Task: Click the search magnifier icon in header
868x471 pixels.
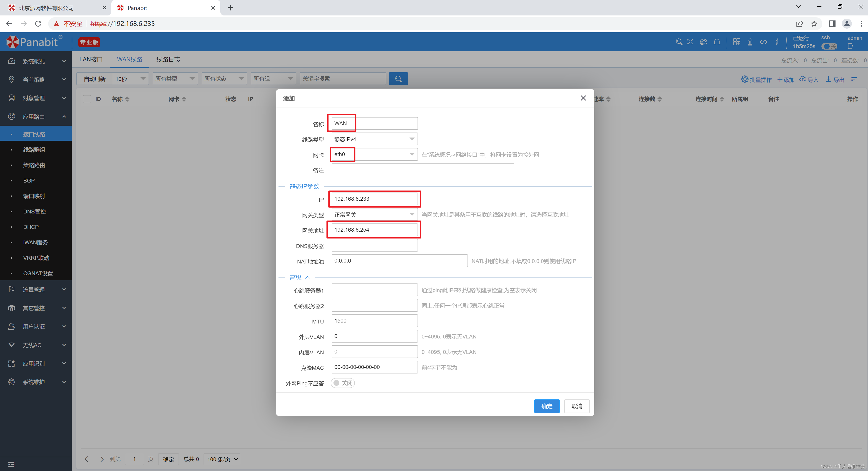Action: [679, 42]
